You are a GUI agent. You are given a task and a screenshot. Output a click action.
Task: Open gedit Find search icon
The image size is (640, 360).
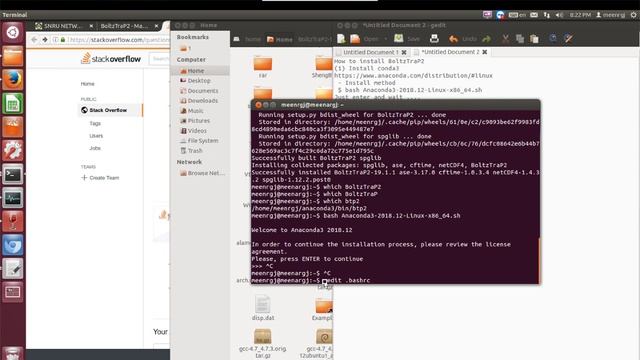tap(553, 38)
